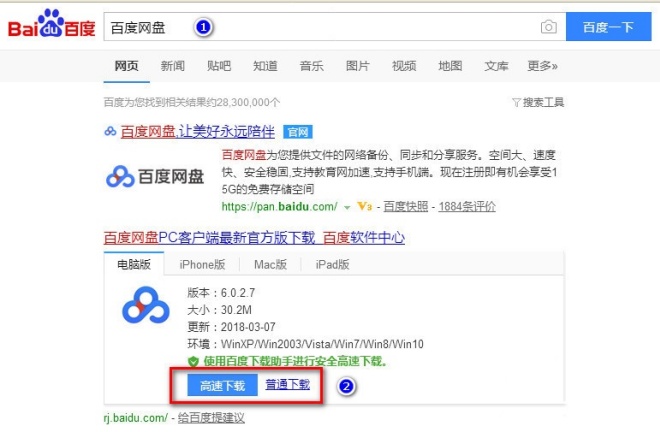
Task: Click the green shield security icon
Action: [x=193, y=361]
